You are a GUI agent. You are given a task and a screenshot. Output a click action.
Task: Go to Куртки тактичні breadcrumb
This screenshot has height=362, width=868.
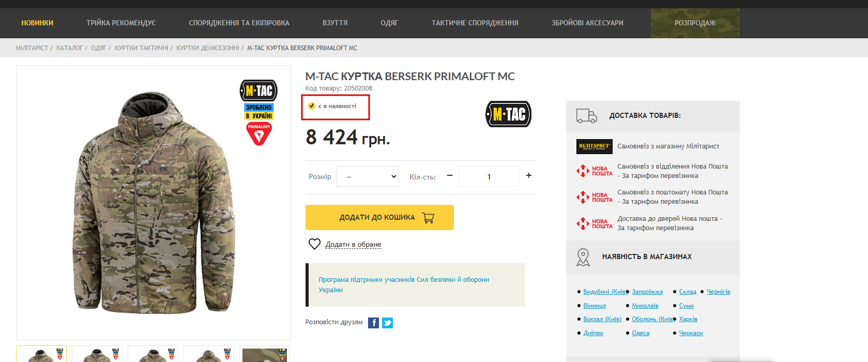(x=141, y=48)
